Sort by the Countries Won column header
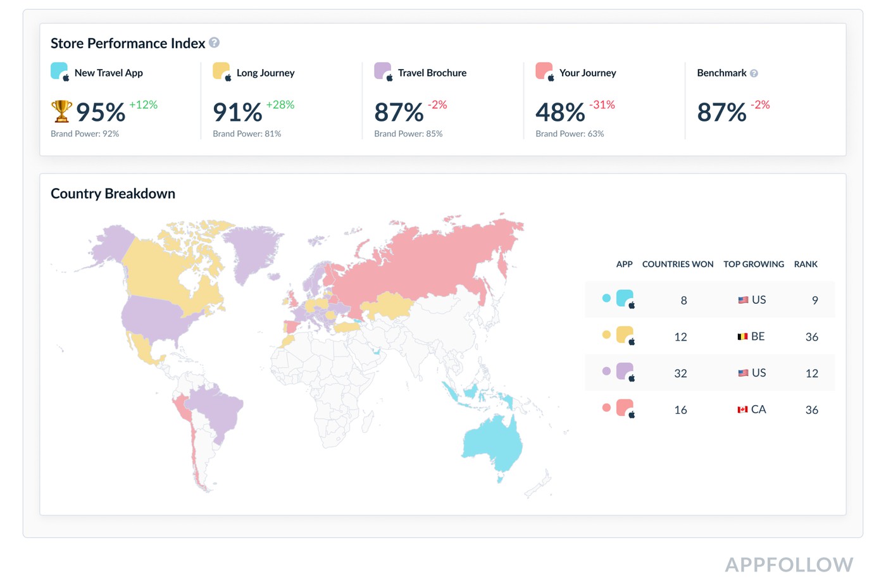This screenshot has height=588, width=886. 677,264
